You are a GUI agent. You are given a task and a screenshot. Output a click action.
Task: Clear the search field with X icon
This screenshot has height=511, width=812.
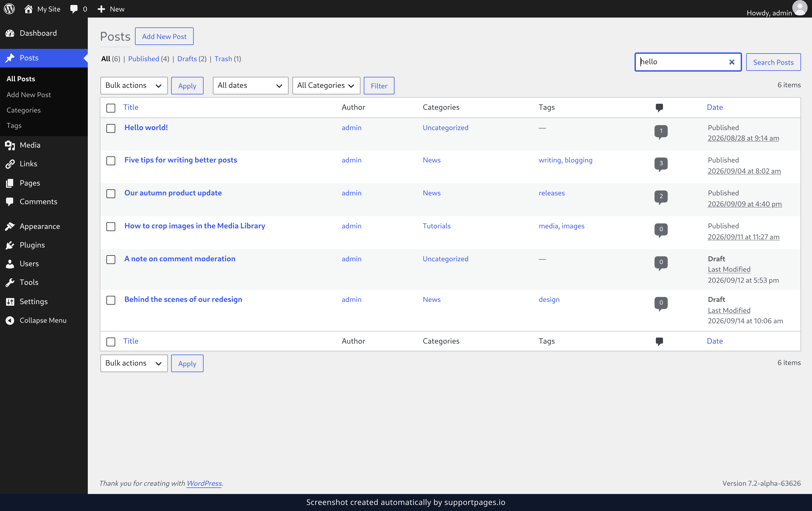tap(731, 62)
